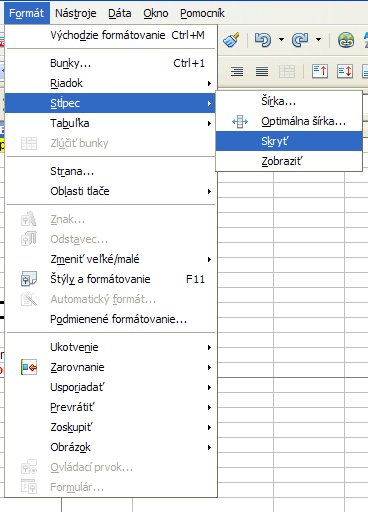Open the Undo history dropdown arrow
The width and height of the screenshot is (368, 512).
click(x=281, y=40)
